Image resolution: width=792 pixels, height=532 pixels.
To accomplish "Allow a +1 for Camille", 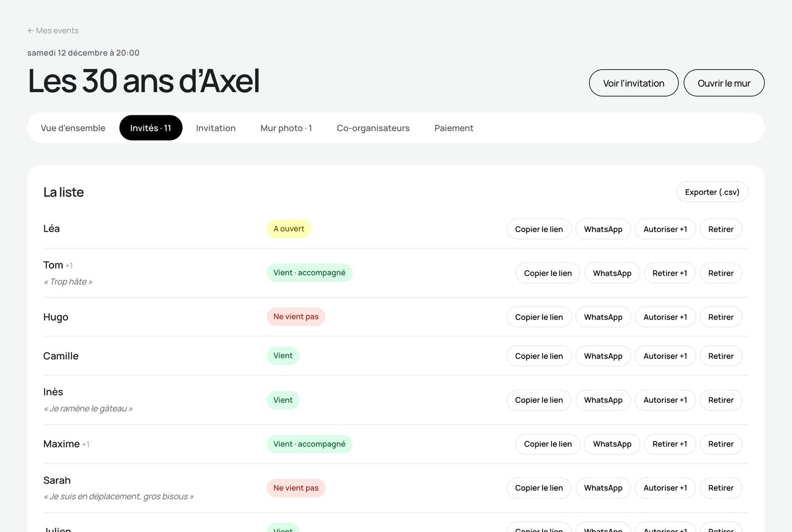I will tap(665, 356).
